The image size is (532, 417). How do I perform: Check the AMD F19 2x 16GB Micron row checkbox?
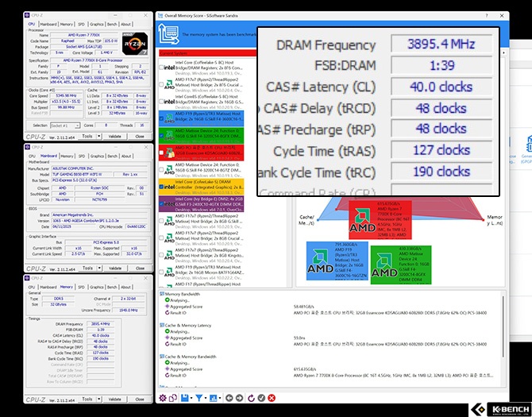point(161,272)
